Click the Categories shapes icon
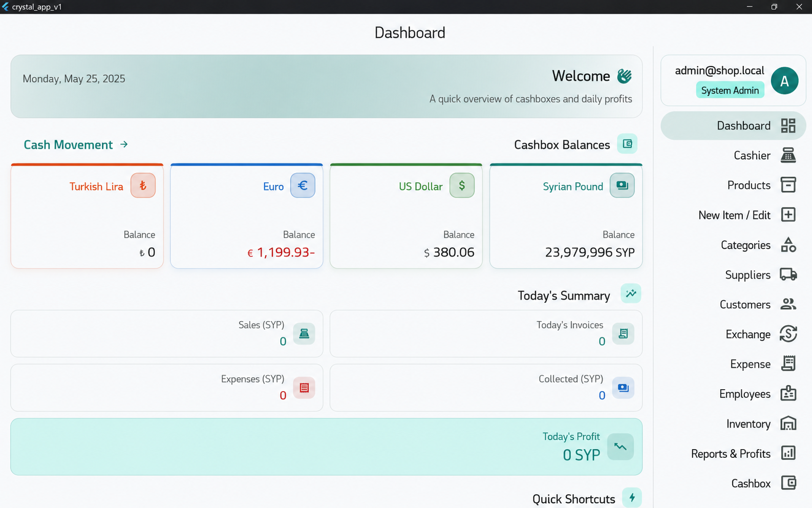Viewport: 812px width, 508px height. (788, 245)
